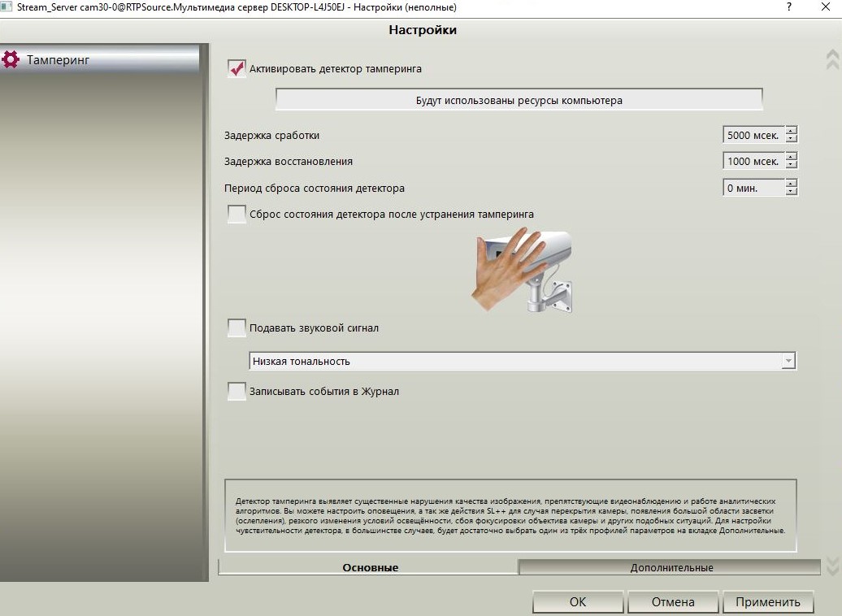
Task: Increase the Задержка сработки value with the up arrow
Action: [792, 131]
